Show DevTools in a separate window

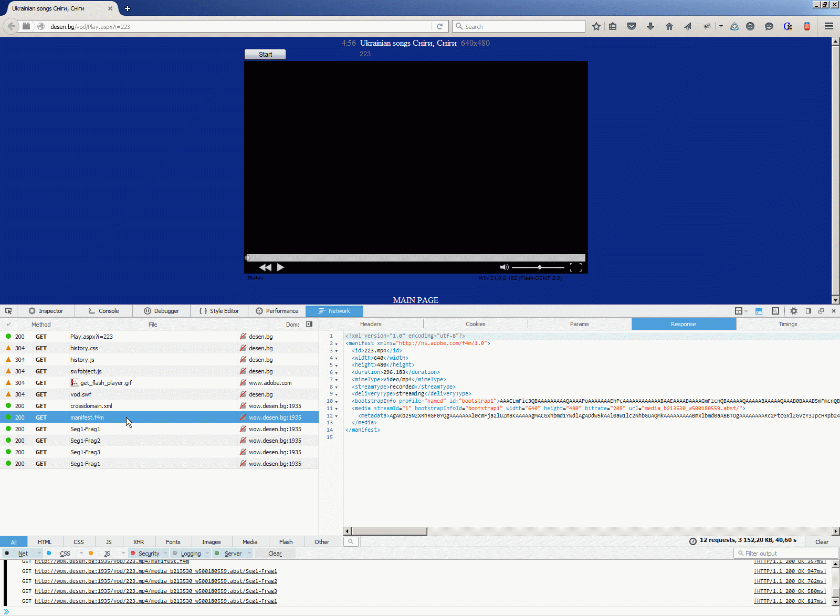[821, 311]
